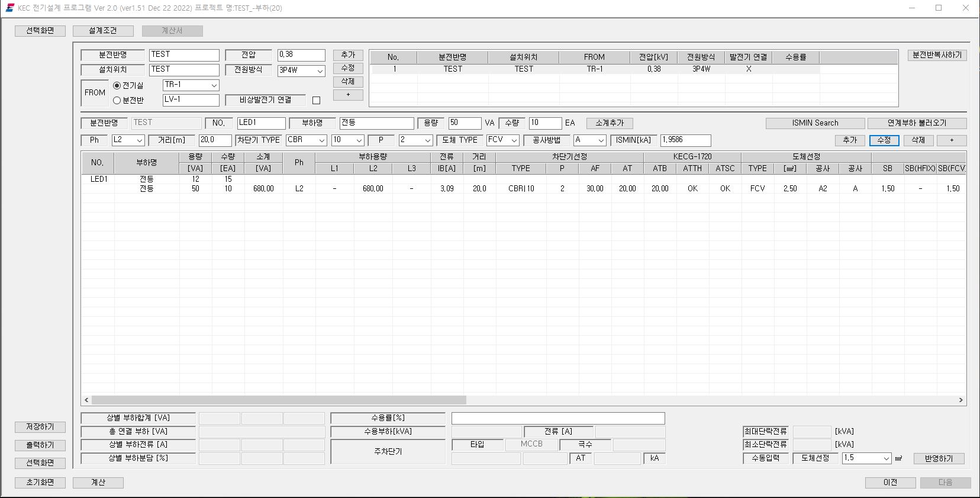
Task: Click the table scroll left arrow
Action: pos(86,400)
